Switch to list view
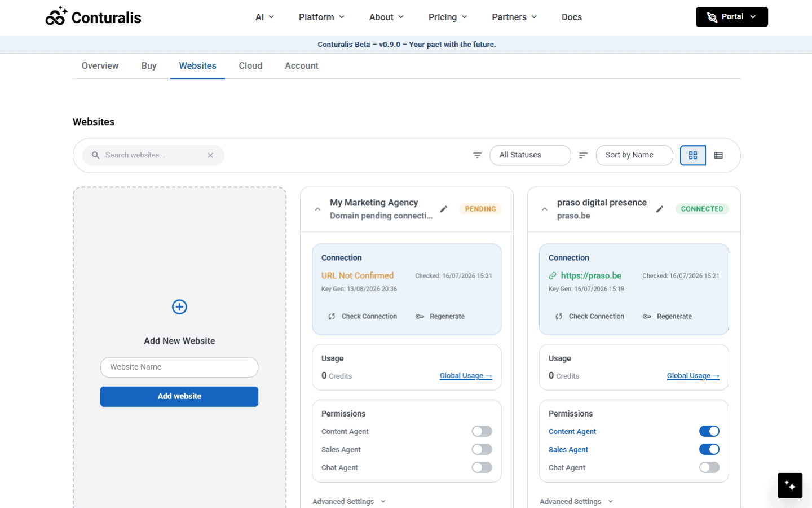This screenshot has width=812, height=508. tap(718, 155)
